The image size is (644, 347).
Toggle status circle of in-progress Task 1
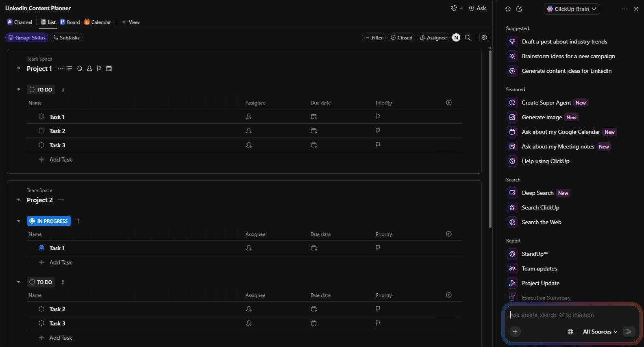(x=41, y=248)
